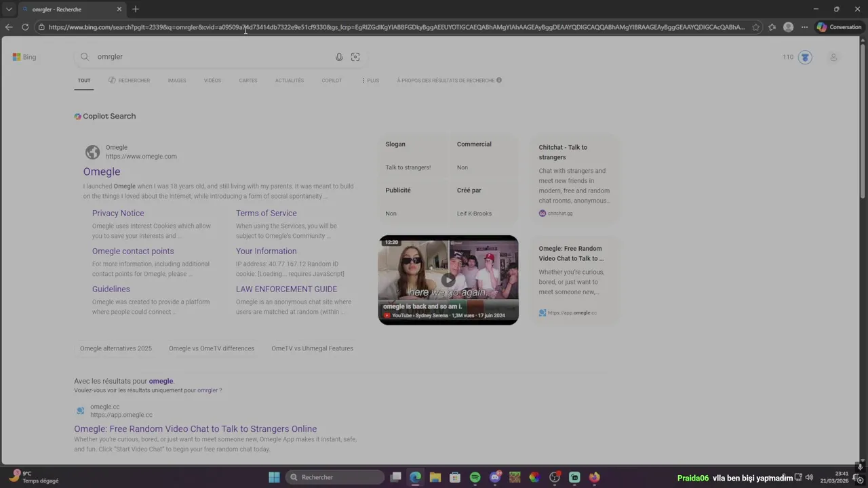Click Omegle alternatives 2025 suggestion chip
The image size is (868, 488).
[x=116, y=348]
